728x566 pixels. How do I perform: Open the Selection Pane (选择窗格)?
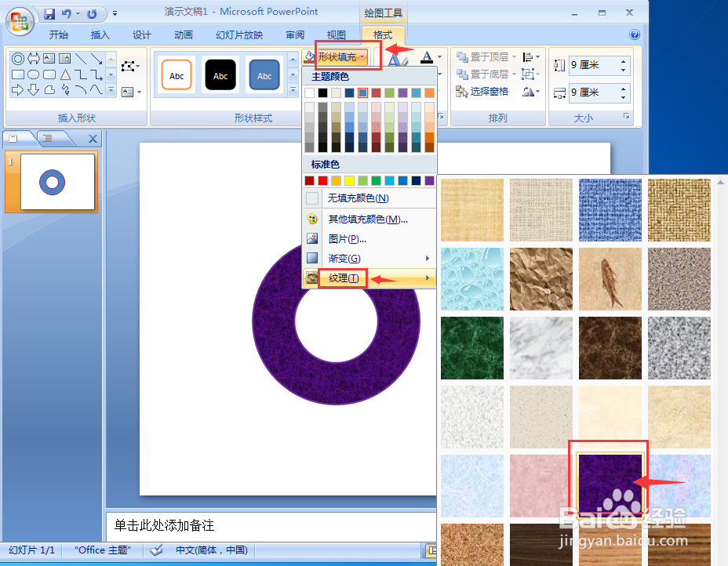(482, 92)
